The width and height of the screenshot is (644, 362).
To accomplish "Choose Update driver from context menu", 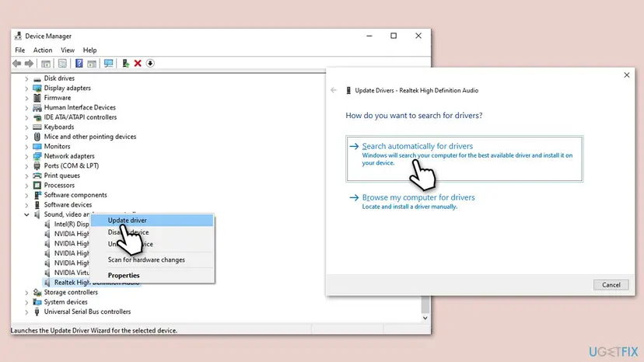I will tap(152, 221).
